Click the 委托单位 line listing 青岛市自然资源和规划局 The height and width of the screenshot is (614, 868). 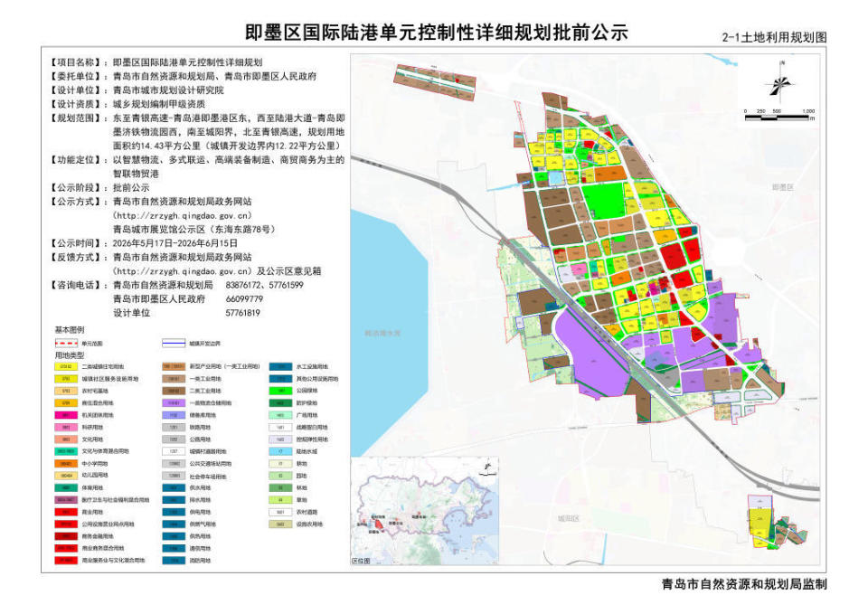pos(183,76)
